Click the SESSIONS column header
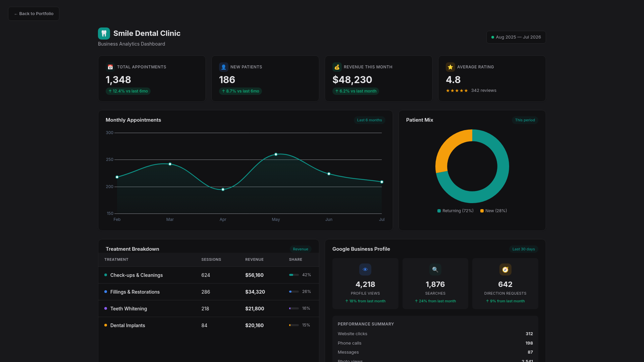This screenshot has width=644, height=362. 211,260
